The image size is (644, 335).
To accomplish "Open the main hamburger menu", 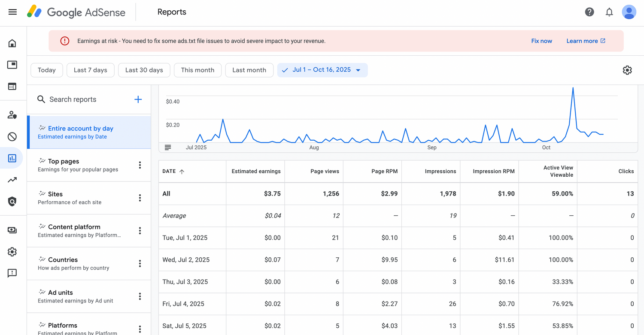I will (12, 12).
